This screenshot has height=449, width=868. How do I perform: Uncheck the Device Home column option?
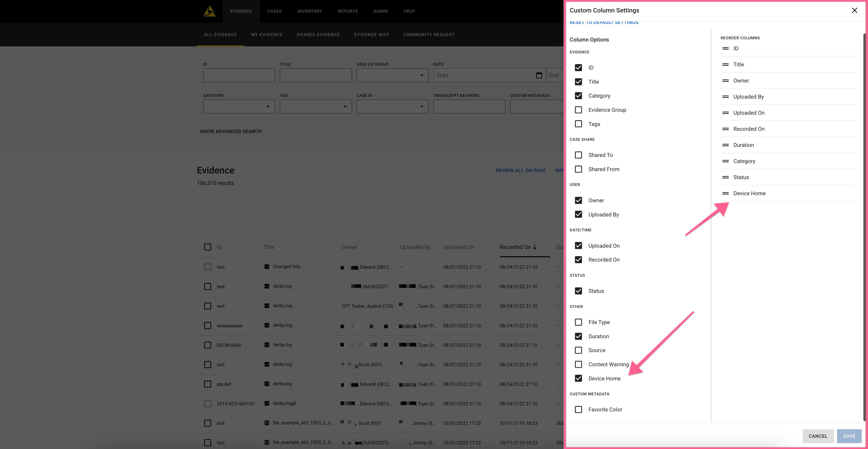578,378
